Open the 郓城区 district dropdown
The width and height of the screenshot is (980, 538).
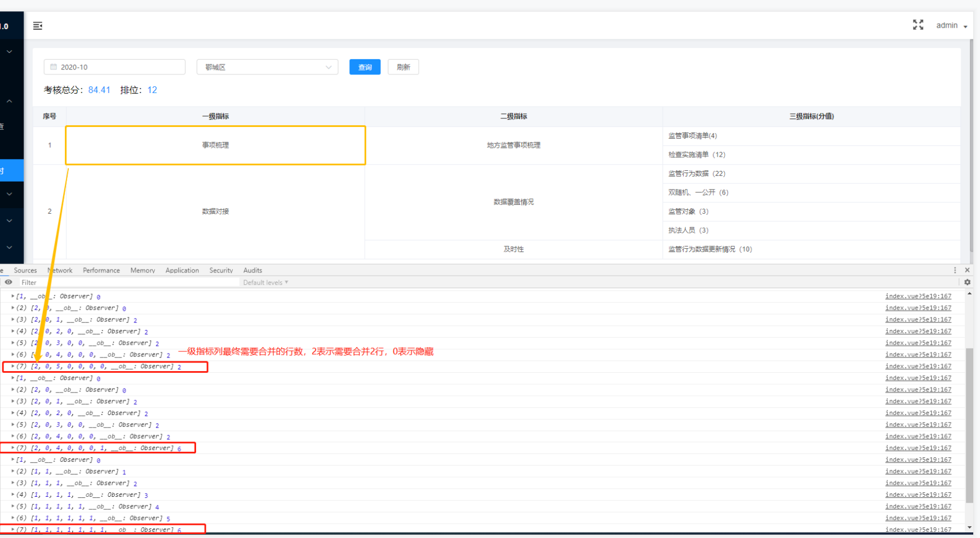click(x=267, y=67)
